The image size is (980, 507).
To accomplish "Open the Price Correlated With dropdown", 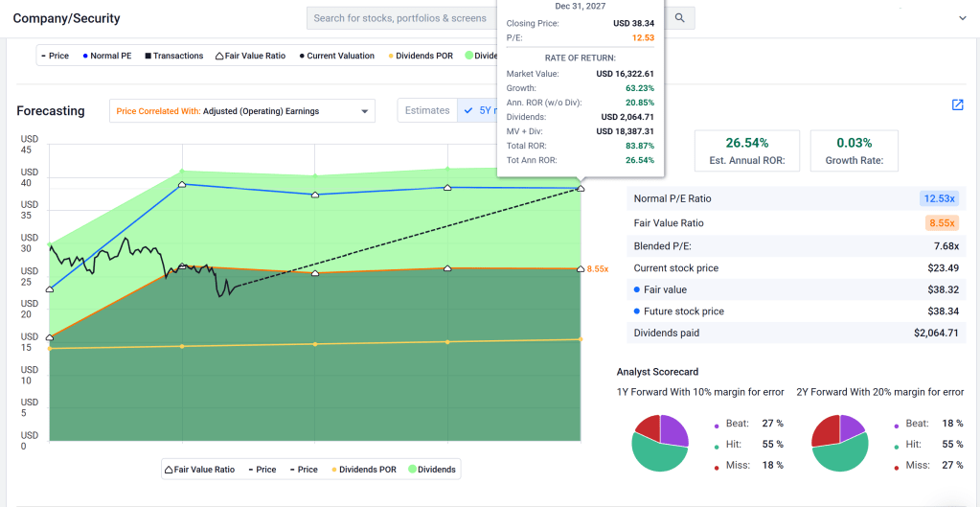I will [x=241, y=111].
